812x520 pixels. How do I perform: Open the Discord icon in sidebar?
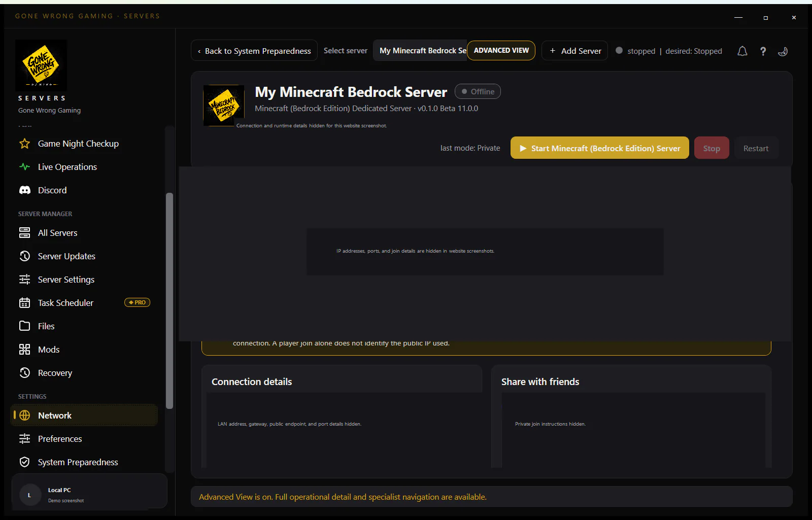click(x=24, y=190)
